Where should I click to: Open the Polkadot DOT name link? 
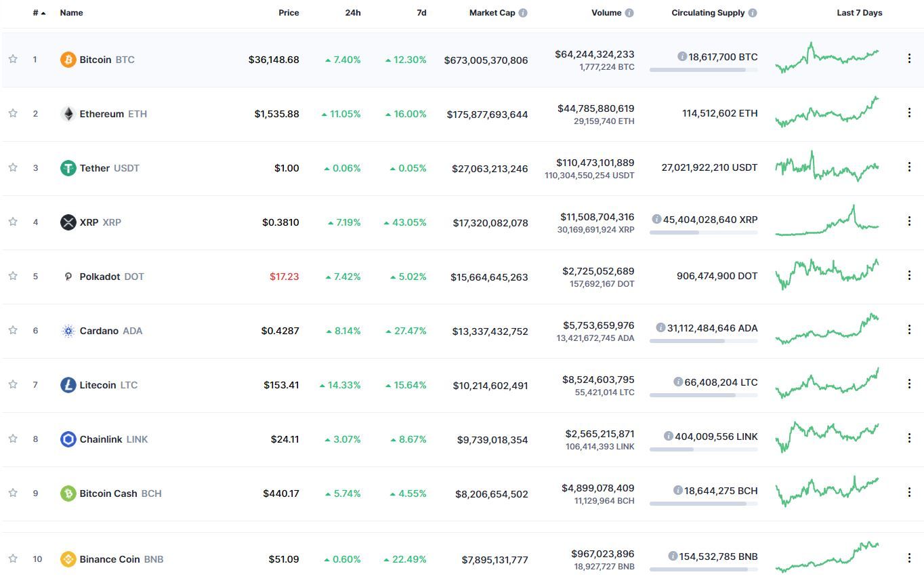pos(112,277)
